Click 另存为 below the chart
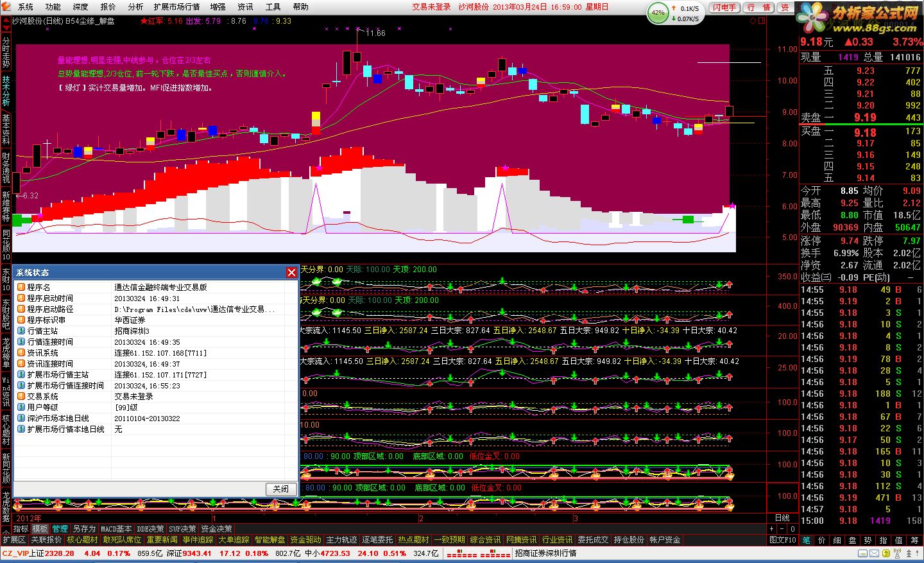Screen dimensions: 924x563 click(x=83, y=529)
